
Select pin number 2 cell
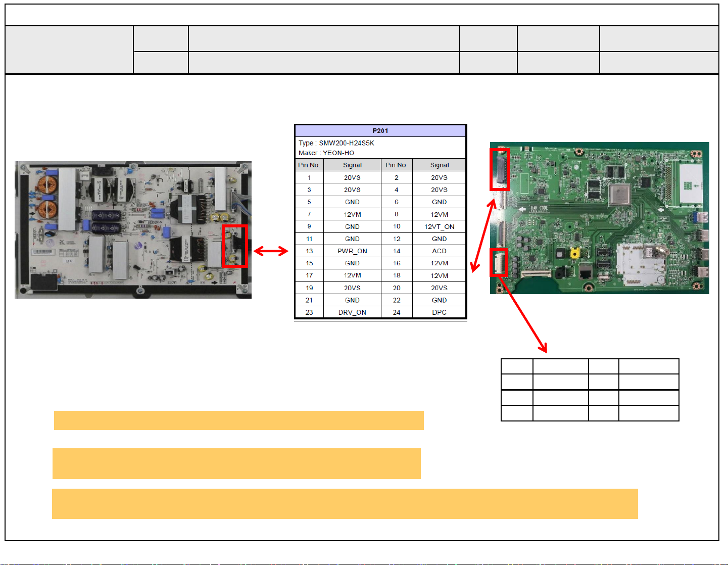tap(397, 178)
